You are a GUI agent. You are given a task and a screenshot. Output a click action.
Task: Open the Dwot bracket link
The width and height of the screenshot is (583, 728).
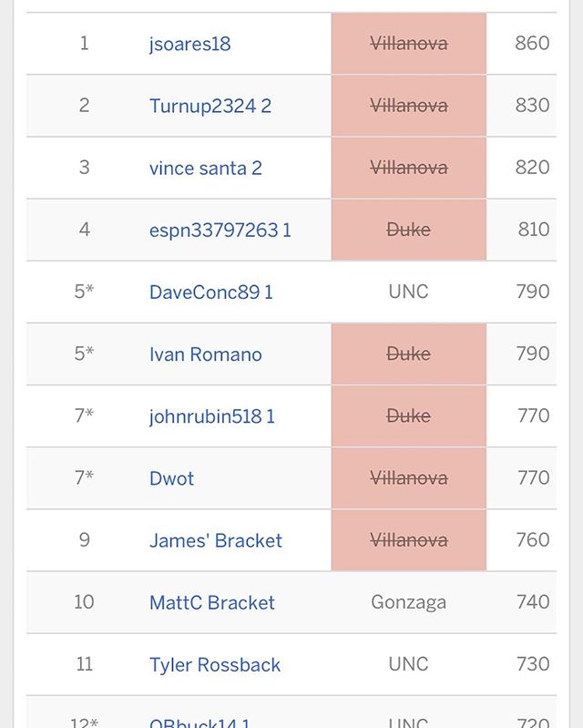(x=171, y=478)
